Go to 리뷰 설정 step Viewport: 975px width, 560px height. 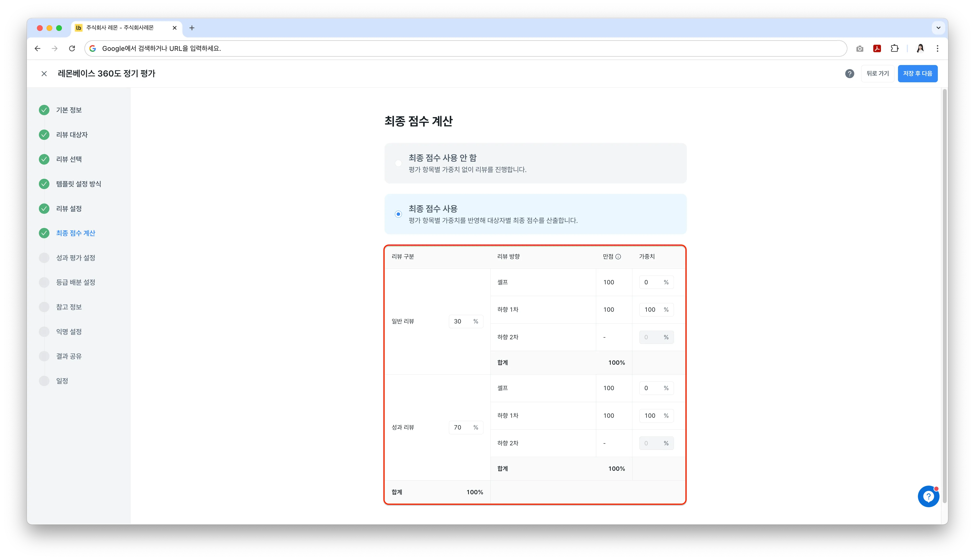pyautogui.click(x=68, y=209)
